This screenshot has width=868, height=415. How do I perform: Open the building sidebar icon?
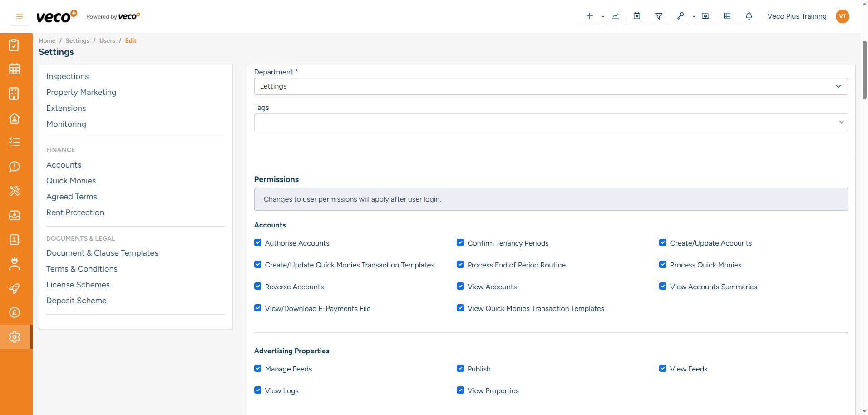point(15,94)
